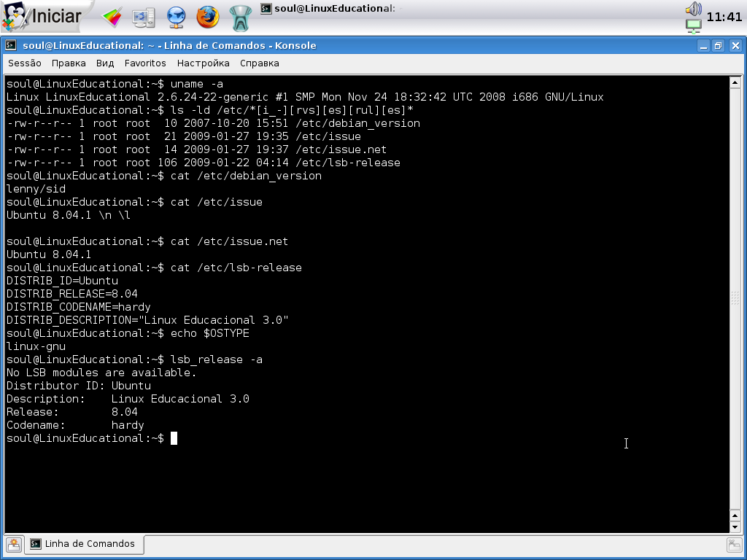The width and height of the screenshot is (747, 560).
Task: Click the volume speaker tray icon
Action: point(694,9)
